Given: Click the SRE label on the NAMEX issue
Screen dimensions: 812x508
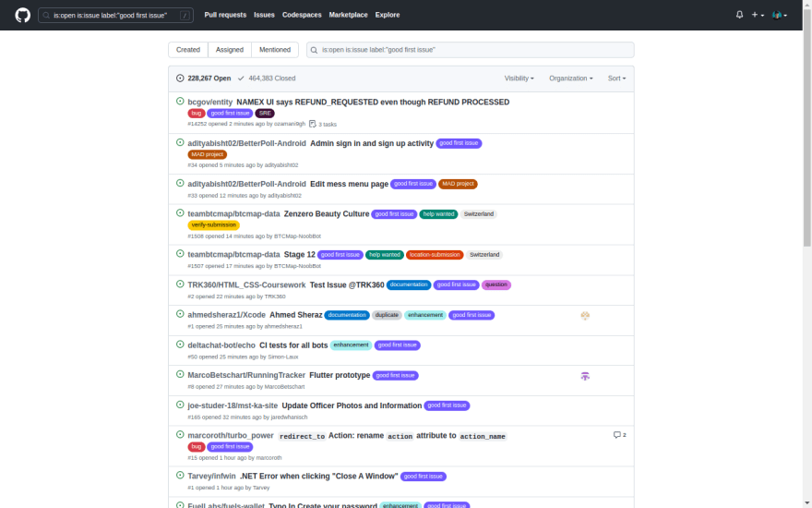Looking at the screenshot, I should [x=265, y=113].
